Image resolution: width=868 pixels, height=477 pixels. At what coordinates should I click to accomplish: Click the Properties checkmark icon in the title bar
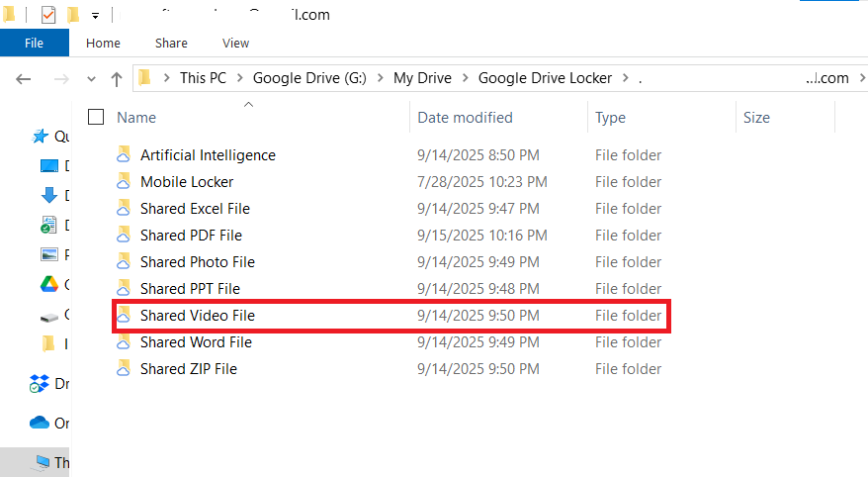point(48,15)
